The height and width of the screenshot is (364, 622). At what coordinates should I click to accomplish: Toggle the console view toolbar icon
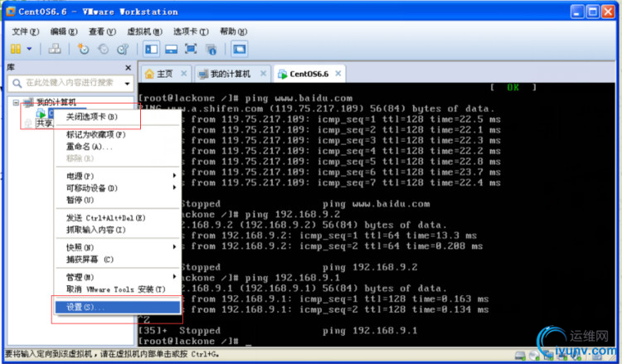(239, 49)
